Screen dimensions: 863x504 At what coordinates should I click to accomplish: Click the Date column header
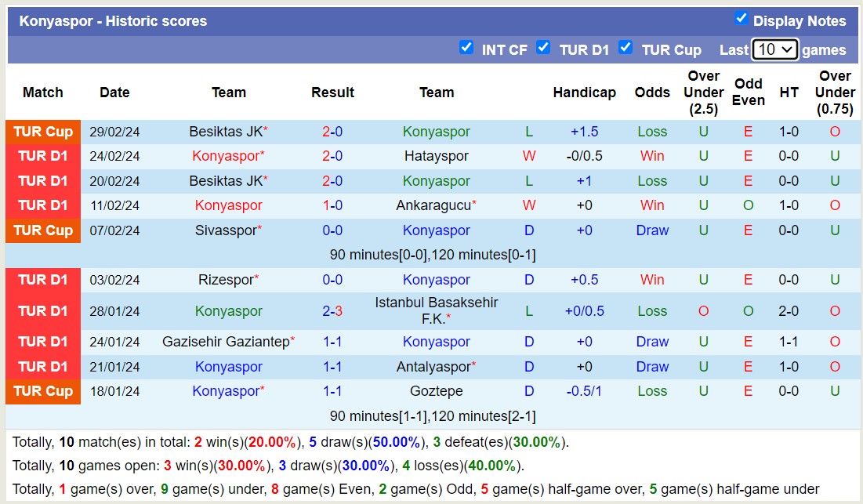click(114, 92)
